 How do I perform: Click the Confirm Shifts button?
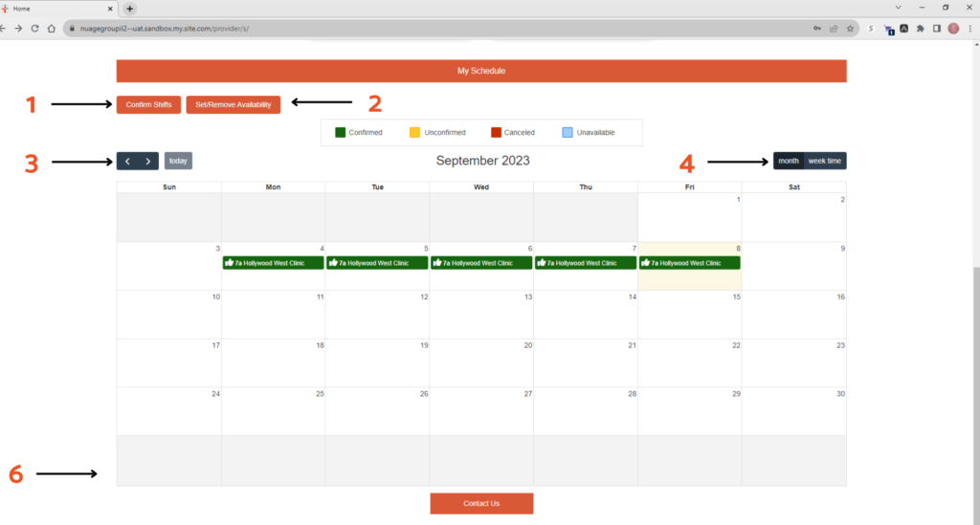coord(148,104)
